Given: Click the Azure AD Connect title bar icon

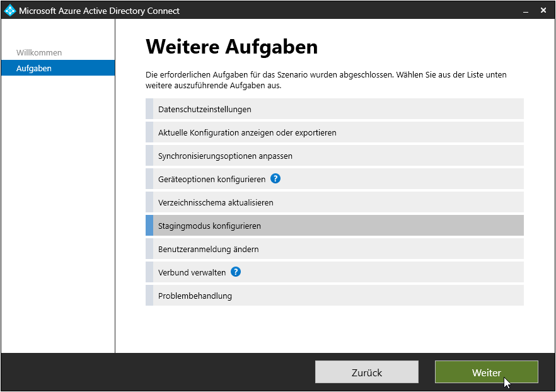Looking at the screenshot, I should click(x=10, y=11).
